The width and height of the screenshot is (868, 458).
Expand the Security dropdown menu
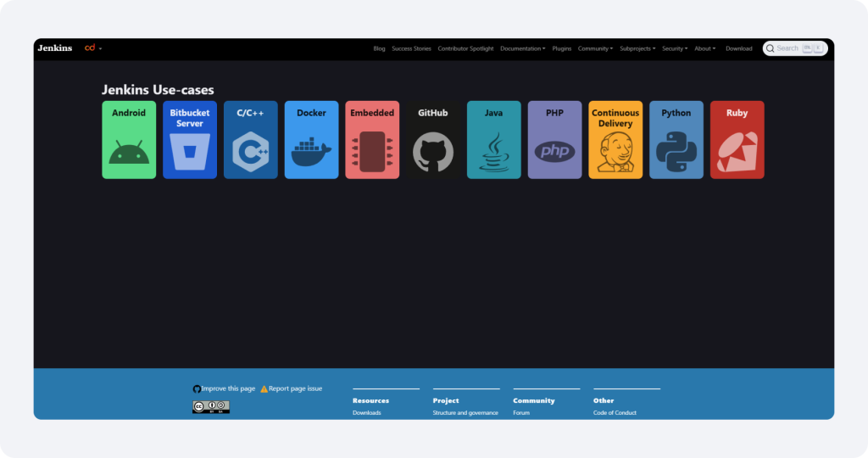tap(675, 48)
